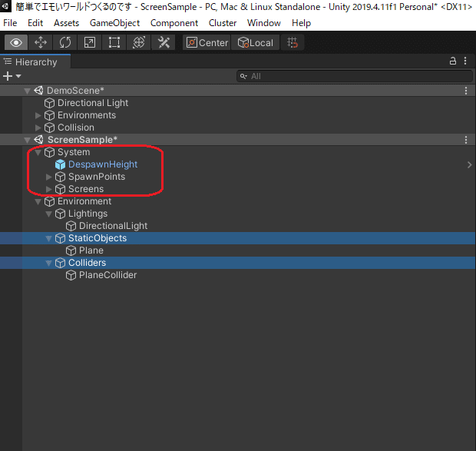Click the Colliders cube icon
This screenshot has width=476, height=451.
coord(60,263)
